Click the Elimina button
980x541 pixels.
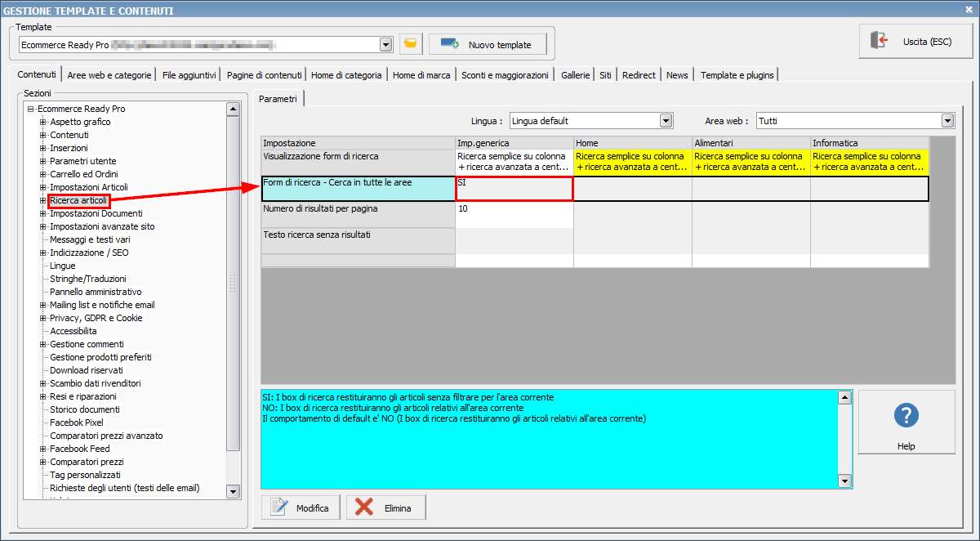point(386,507)
